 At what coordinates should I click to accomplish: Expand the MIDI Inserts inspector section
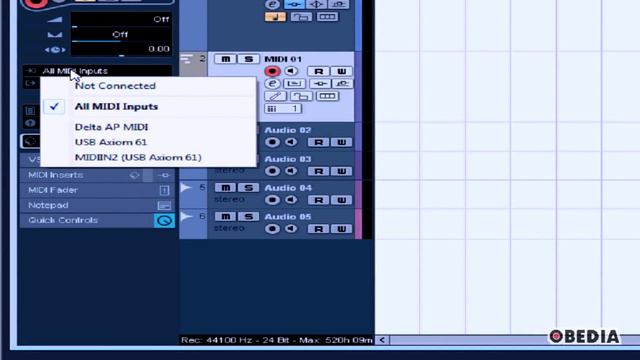pyautogui.click(x=97, y=175)
